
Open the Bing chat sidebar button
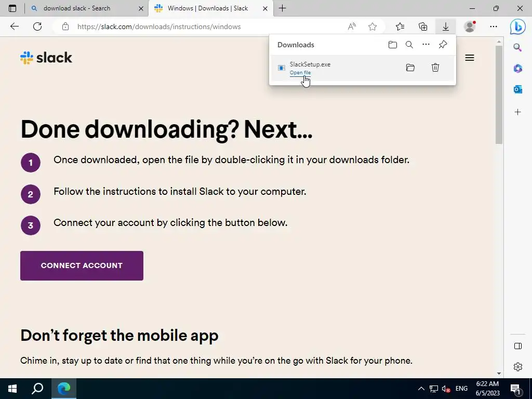pos(518,26)
